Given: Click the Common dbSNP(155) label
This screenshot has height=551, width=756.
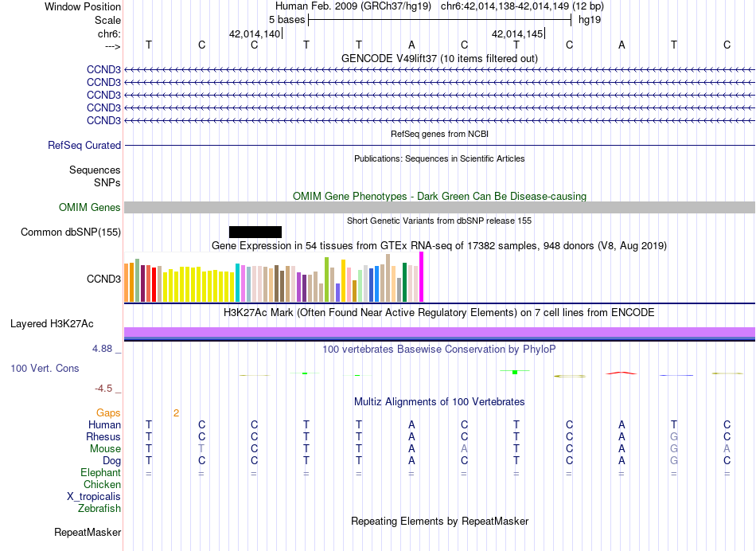Looking at the screenshot, I should [x=71, y=232].
